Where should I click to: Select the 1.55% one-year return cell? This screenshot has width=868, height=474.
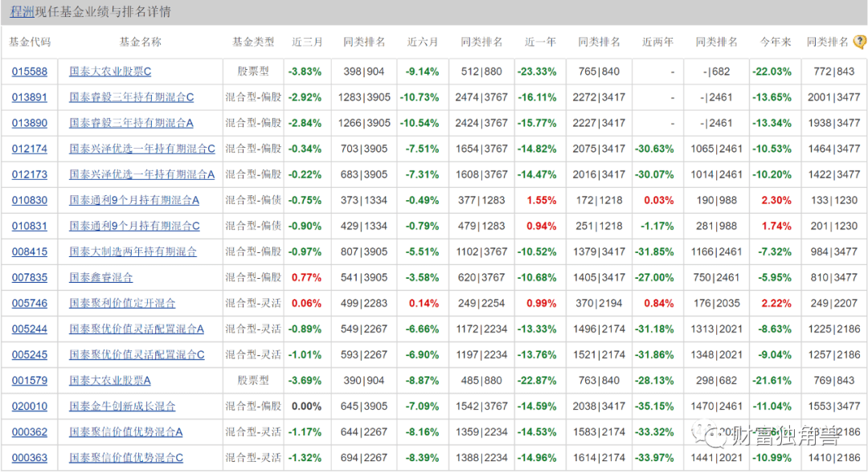[542, 200]
